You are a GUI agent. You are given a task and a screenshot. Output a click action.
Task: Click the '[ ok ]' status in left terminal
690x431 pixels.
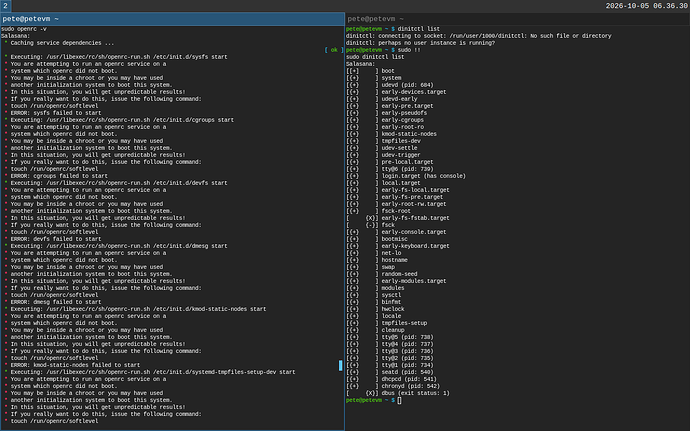point(334,50)
